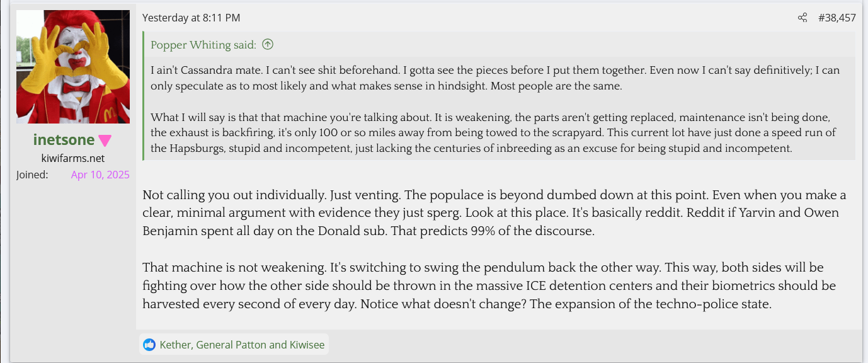Open the inetsone username profile link
868x363 pixels.
coord(64,140)
